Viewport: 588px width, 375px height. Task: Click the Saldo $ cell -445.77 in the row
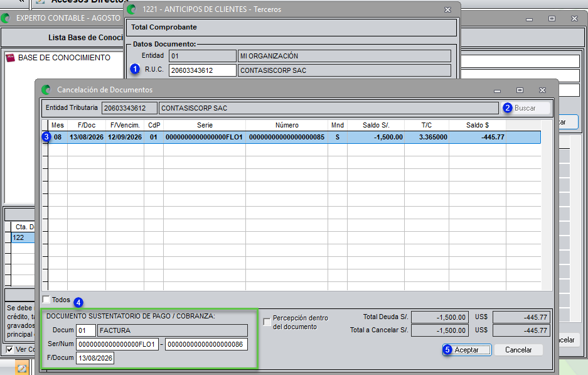(x=478, y=138)
